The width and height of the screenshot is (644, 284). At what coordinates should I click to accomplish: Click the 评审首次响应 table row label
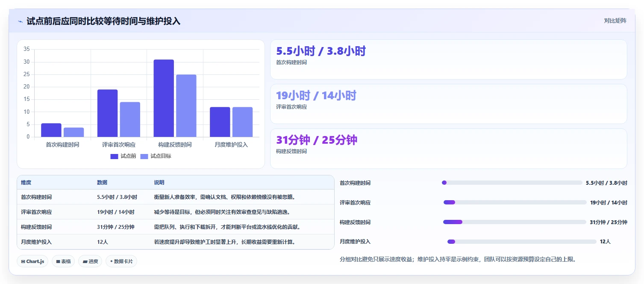coord(36,212)
